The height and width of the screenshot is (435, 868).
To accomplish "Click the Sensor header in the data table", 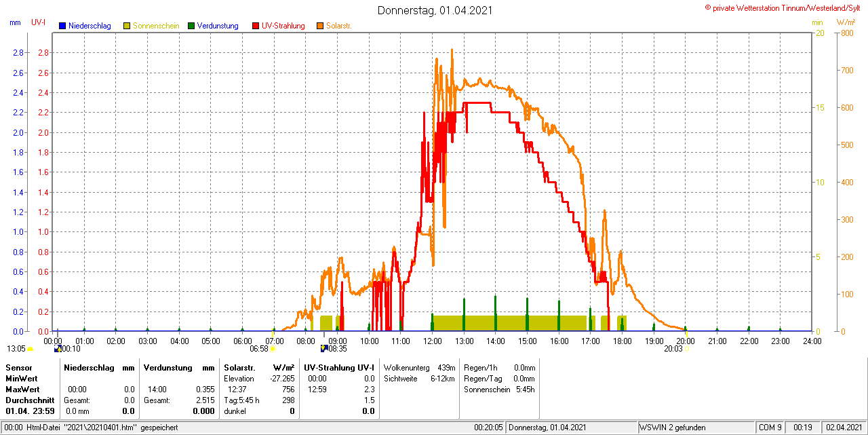I will [18, 367].
